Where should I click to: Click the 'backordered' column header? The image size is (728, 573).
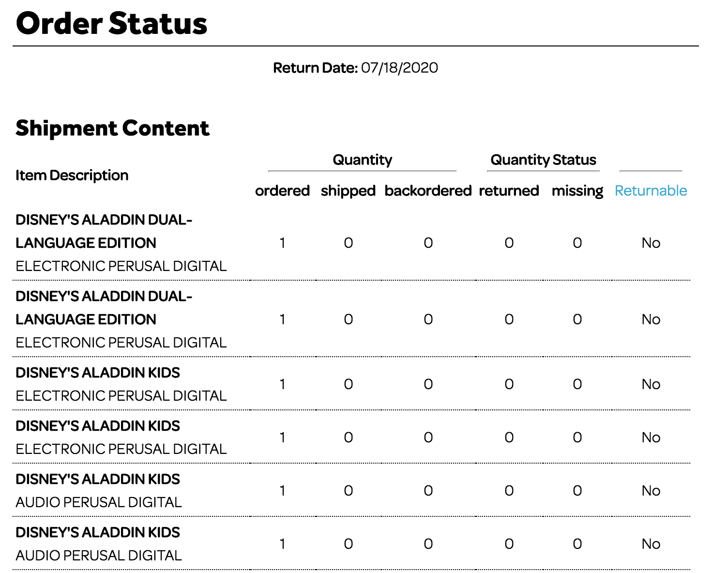(x=428, y=191)
